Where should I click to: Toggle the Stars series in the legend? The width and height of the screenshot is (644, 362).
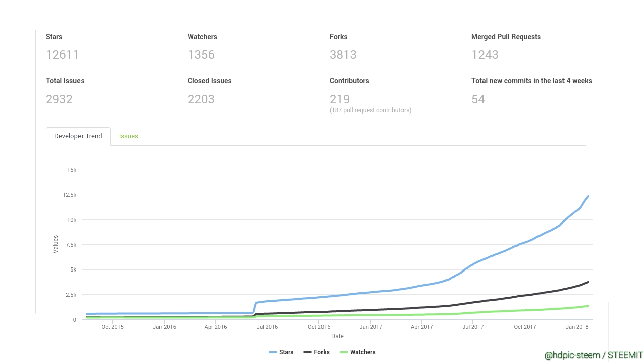point(281,352)
